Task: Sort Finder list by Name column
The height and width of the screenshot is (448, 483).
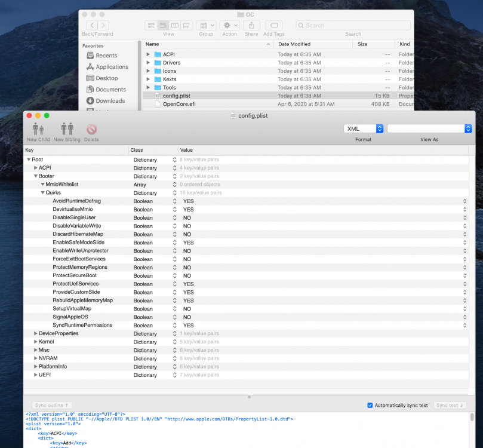Action: click(208, 44)
